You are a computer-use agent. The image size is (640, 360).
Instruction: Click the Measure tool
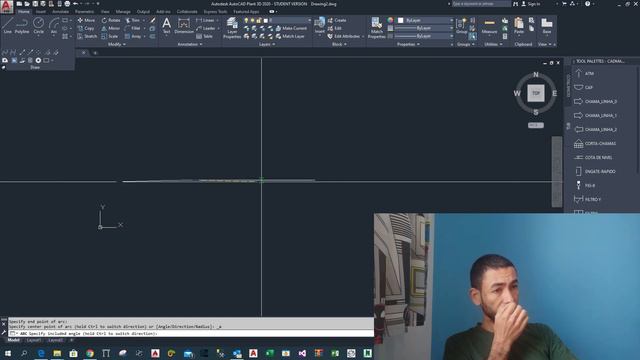489,26
